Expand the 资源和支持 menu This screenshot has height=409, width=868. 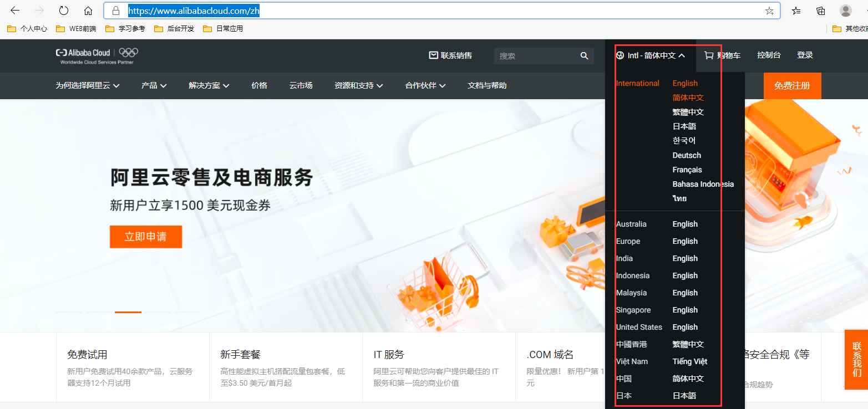coord(359,85)
